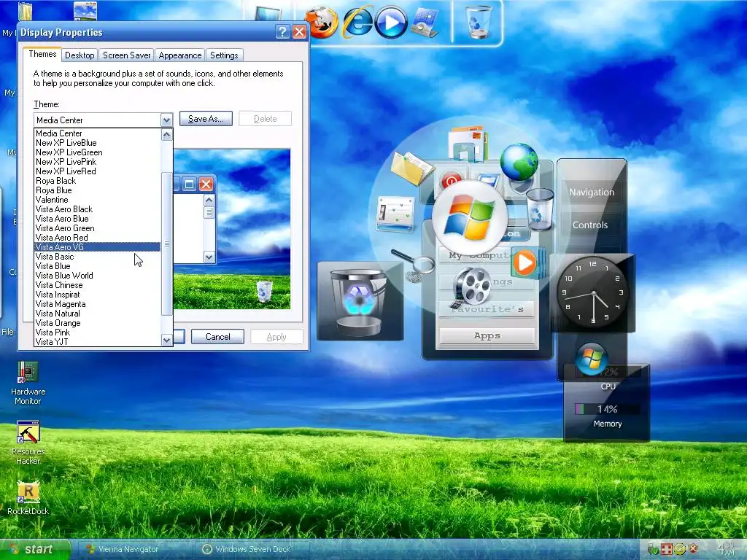Image resolution: width=747 pixels, height=560 pixels.
Task: Select the Vista YJT theme
Action: [97, 341]
